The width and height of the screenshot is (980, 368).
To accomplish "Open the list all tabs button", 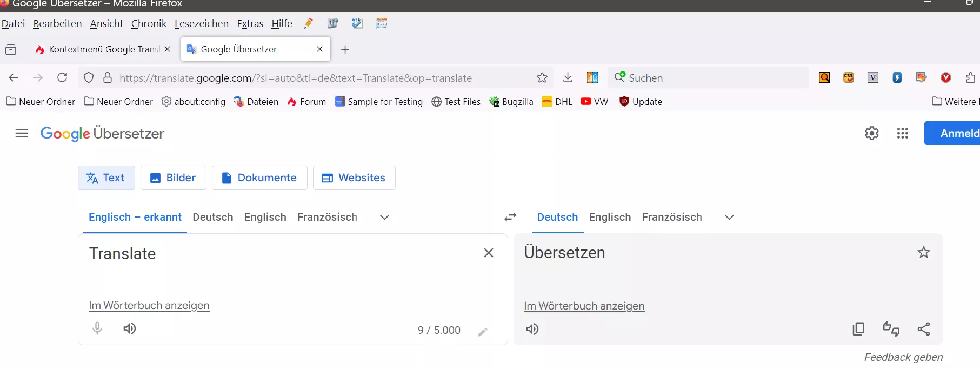I will click(x=11, y=50).
